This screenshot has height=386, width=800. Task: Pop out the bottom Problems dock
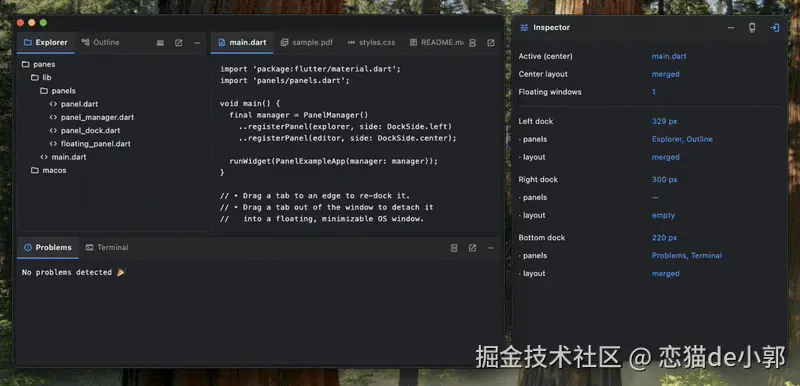tap(472, 248)
